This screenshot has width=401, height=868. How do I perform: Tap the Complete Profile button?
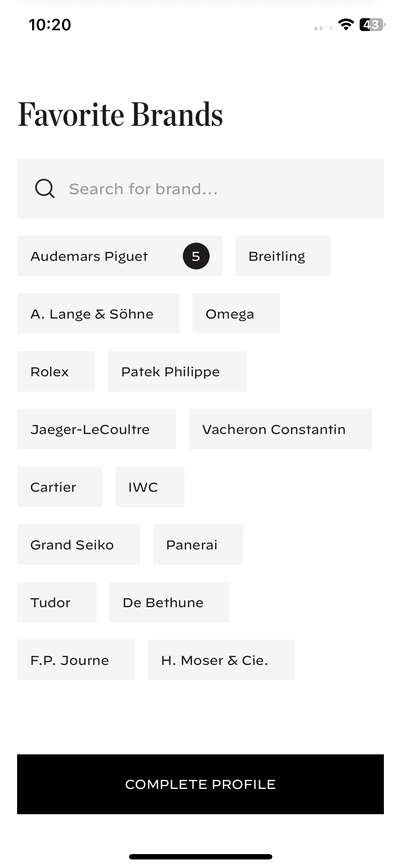200,784
